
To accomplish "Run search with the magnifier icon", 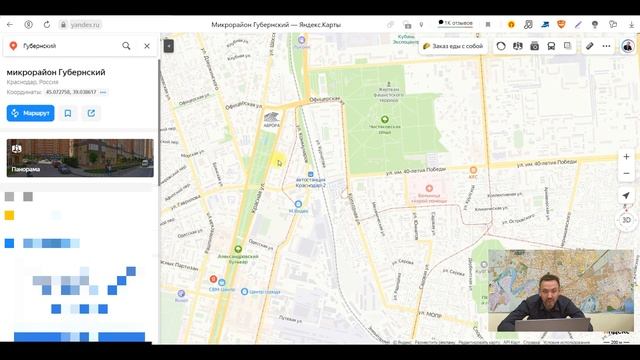I will coord(127,46).
